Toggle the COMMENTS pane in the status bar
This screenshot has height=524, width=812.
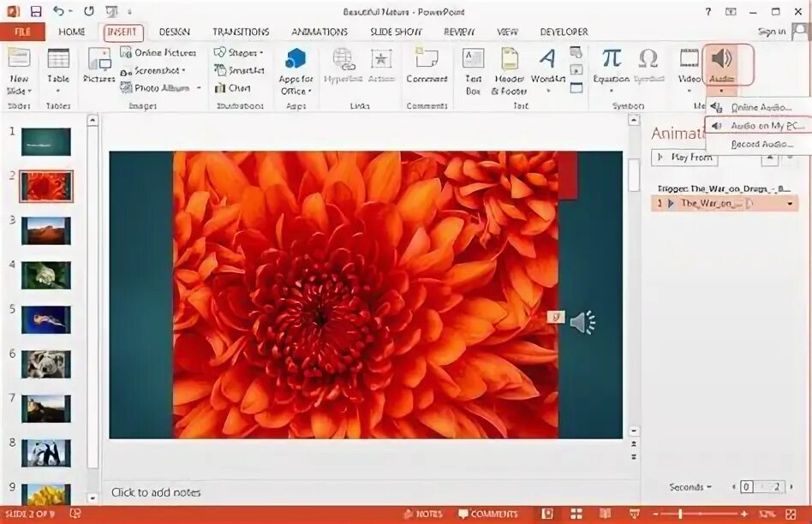pos(488,514)
